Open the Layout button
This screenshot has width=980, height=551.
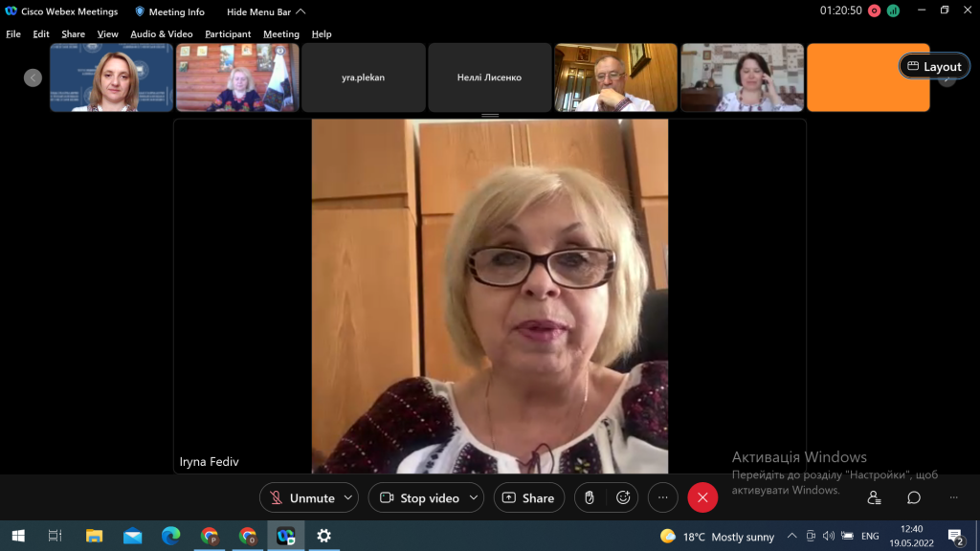pyautogui.click(x=934, y=66)
